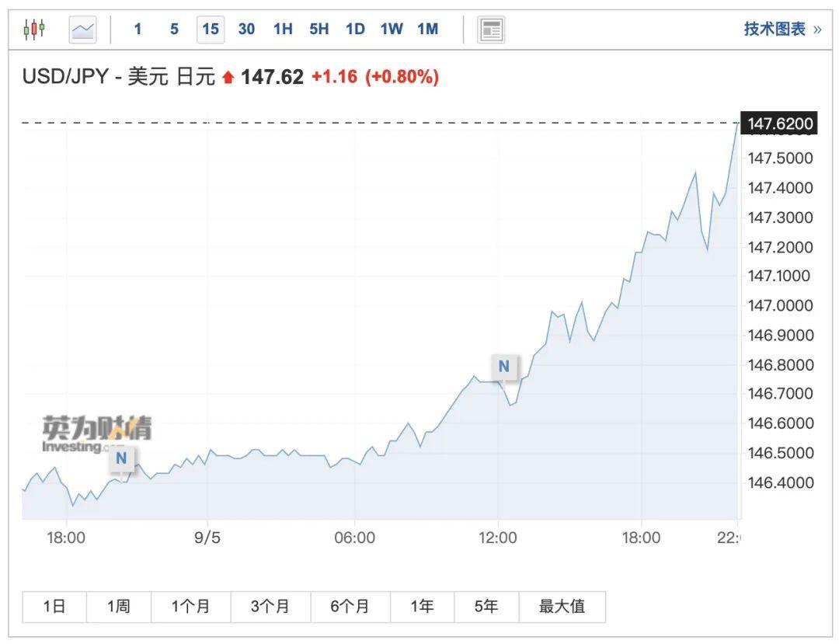Screen dimensions: 839x644
Task: Click the 147.6200 current price label
Action: [x=779, y=124]
